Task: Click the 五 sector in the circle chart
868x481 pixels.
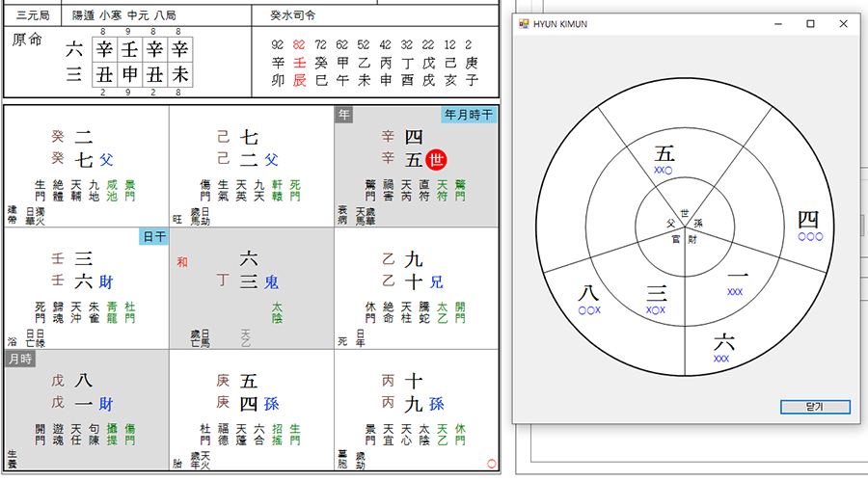Action: pos(665,154)
